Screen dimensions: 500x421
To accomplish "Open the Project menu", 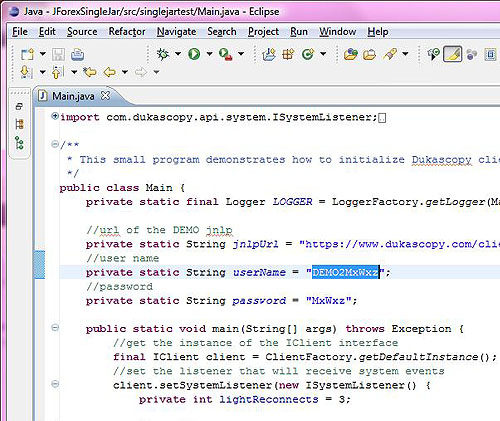I will point(263,32).
